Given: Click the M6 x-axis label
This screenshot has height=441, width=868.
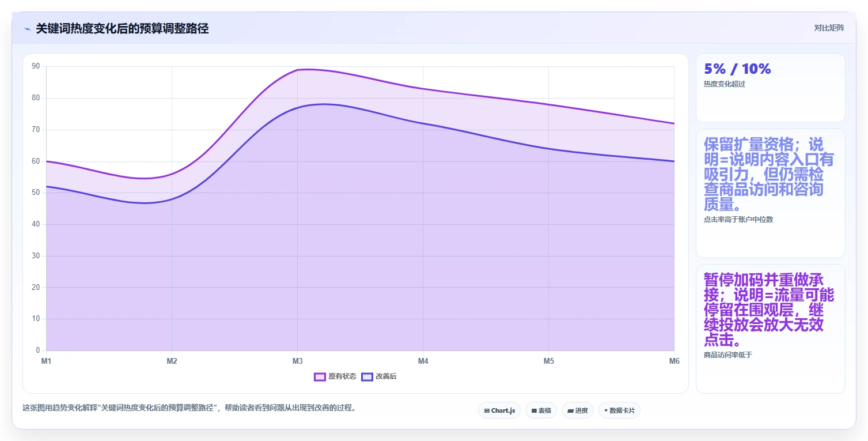Looking at the screenshot, I should coord(674,361).
